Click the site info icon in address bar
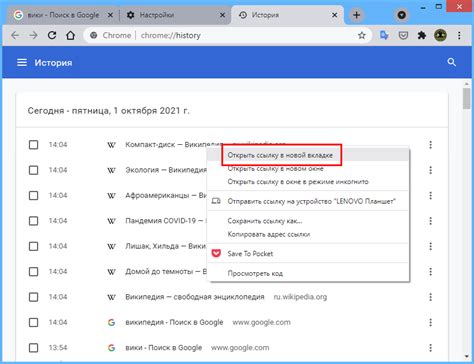This screenshot has height=364, width=474. pos(94,35)
